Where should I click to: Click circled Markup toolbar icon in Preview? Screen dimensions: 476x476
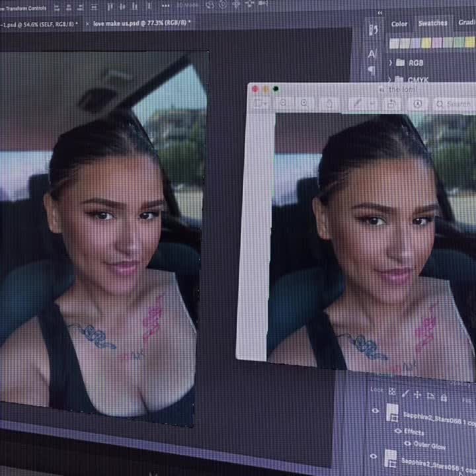418,104
